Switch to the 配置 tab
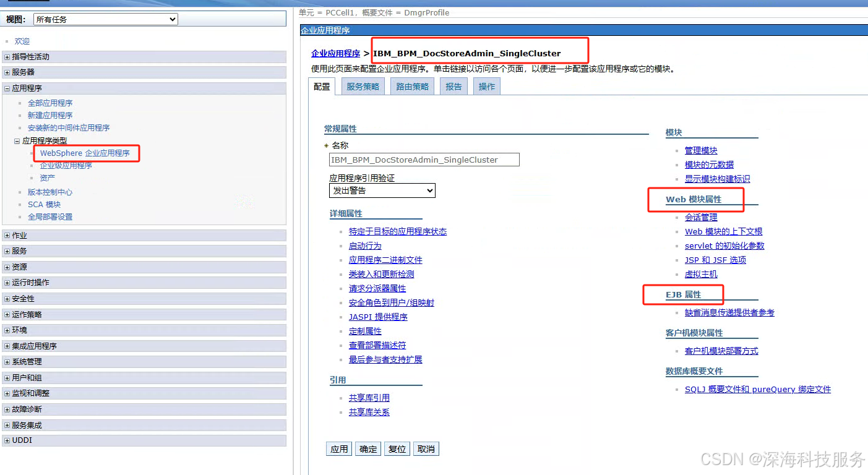This screenshot has height=475, width=868. 322,87
